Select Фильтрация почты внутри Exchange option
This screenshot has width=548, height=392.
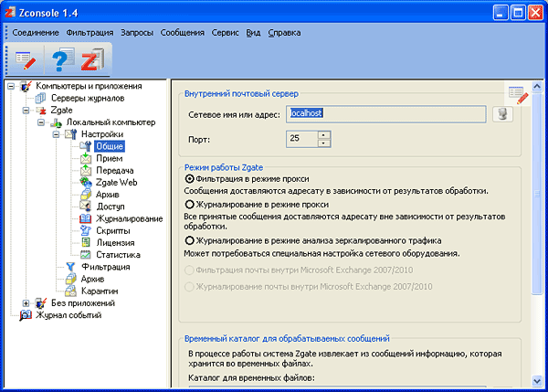coord(189,270)
